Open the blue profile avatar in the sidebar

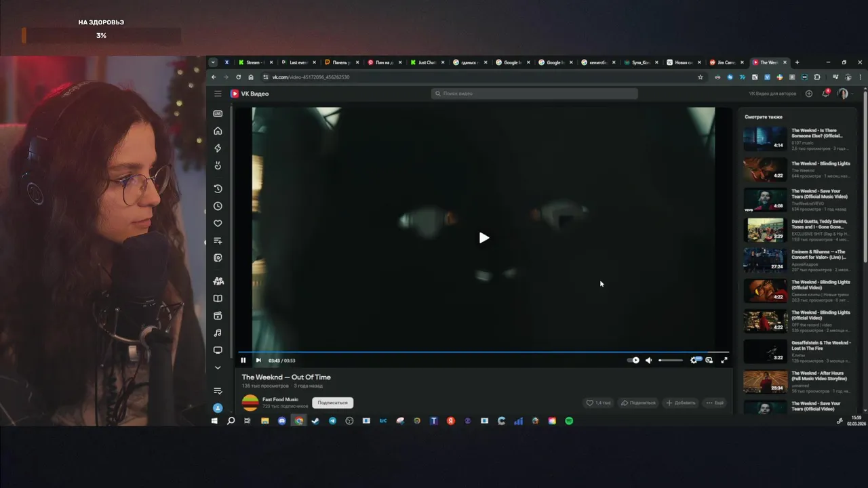(218, 408)
